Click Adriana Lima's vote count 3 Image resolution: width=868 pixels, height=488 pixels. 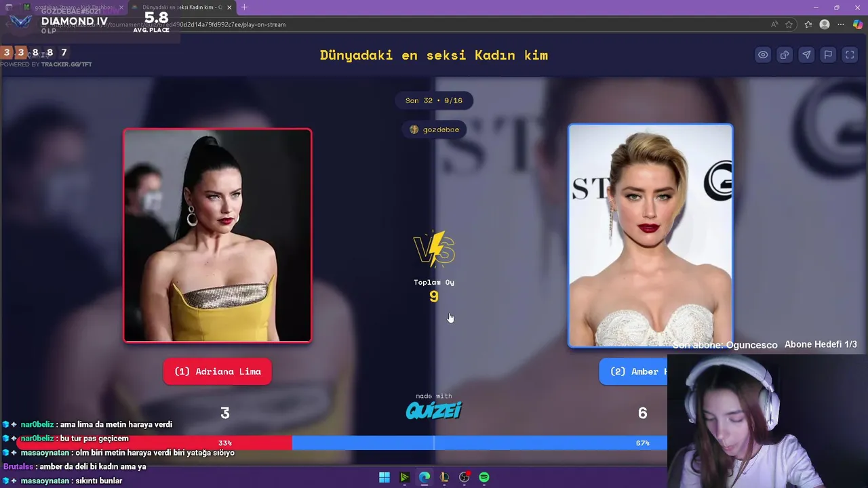[225, 413]
